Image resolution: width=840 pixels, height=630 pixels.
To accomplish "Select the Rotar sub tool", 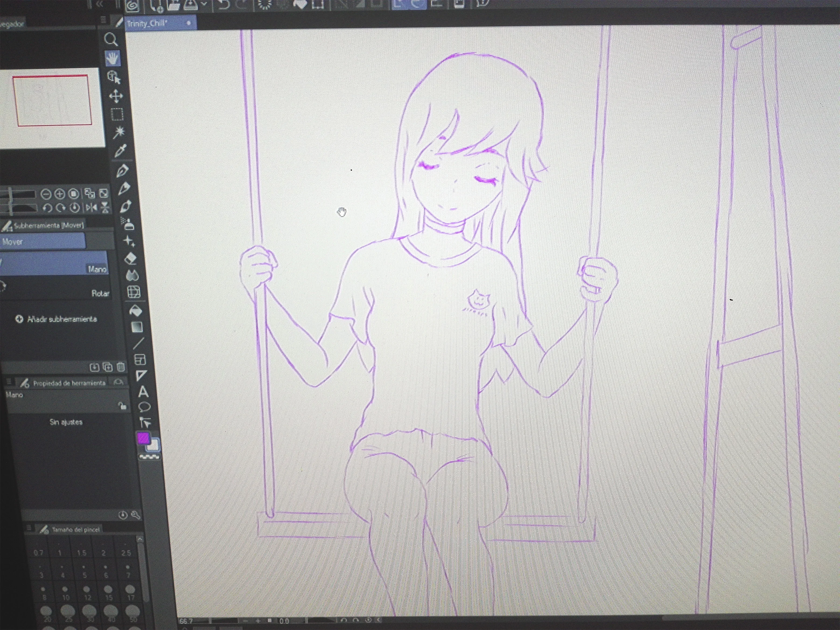I will click(100, 293).
